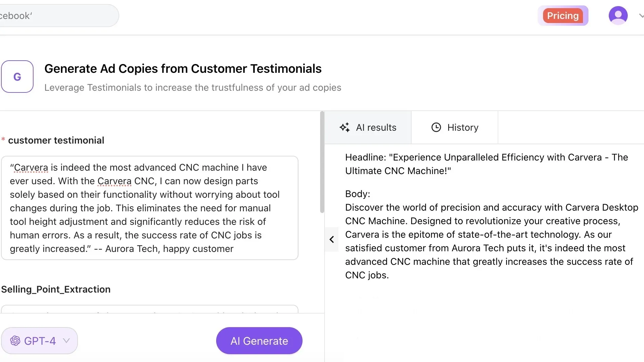Open the Pricing page

[563, 15]
